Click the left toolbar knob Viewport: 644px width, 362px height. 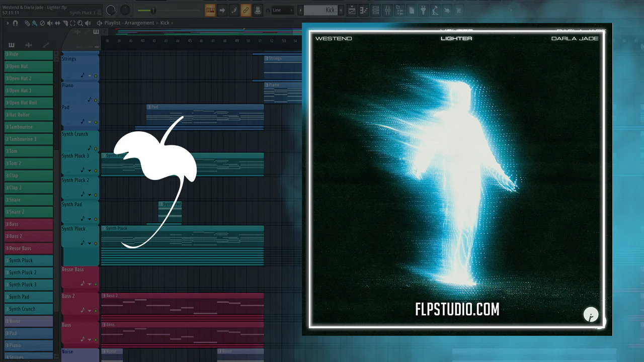coord(111,10)
